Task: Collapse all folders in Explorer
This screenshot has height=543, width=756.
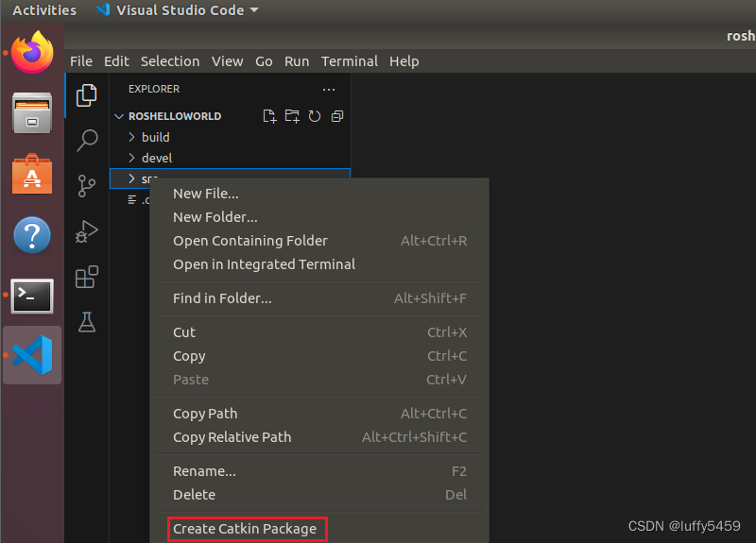Action: coord(337,116)
